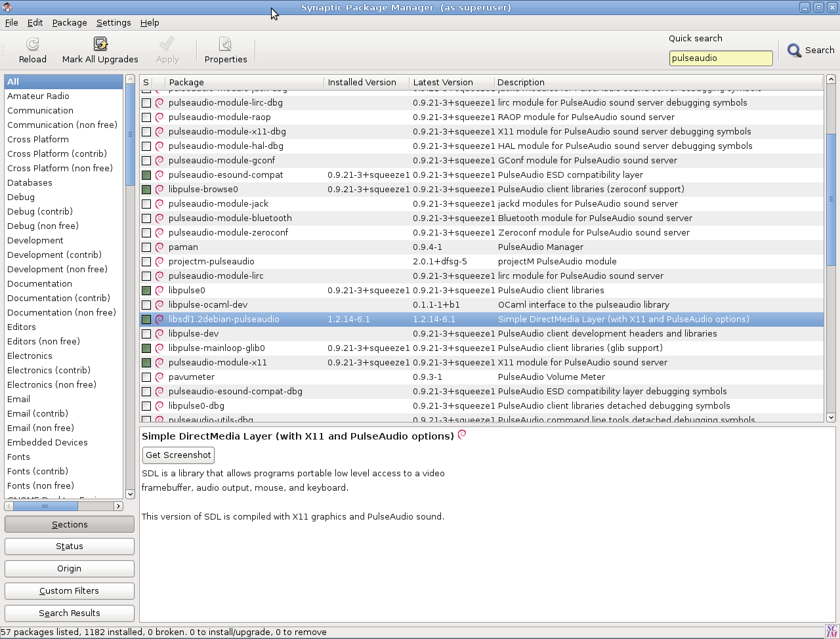Mark checkbox for pulseaudio-module-lirc-dbg
This screenshot has width=840, height=639.
[146, 103]
